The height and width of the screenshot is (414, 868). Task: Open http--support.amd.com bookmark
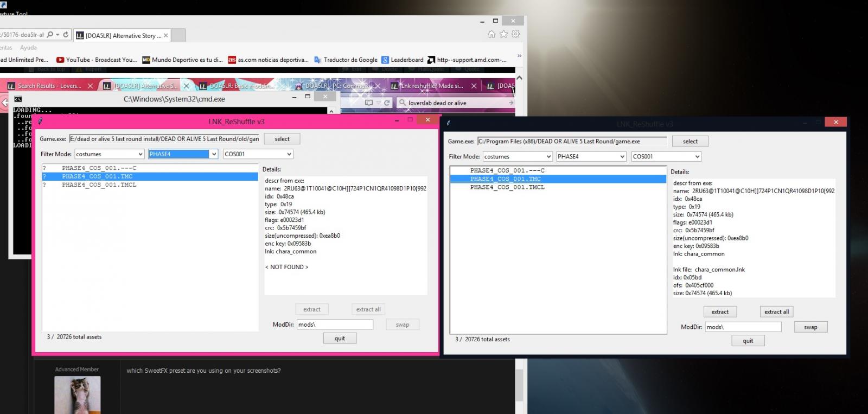467,60
